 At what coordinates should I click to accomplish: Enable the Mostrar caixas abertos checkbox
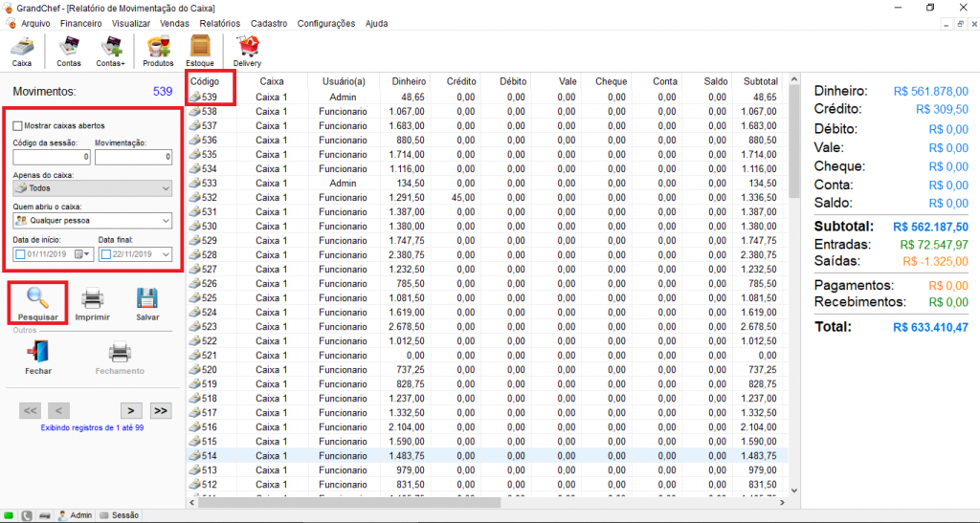pyautogui.click(x=18, y=125)
